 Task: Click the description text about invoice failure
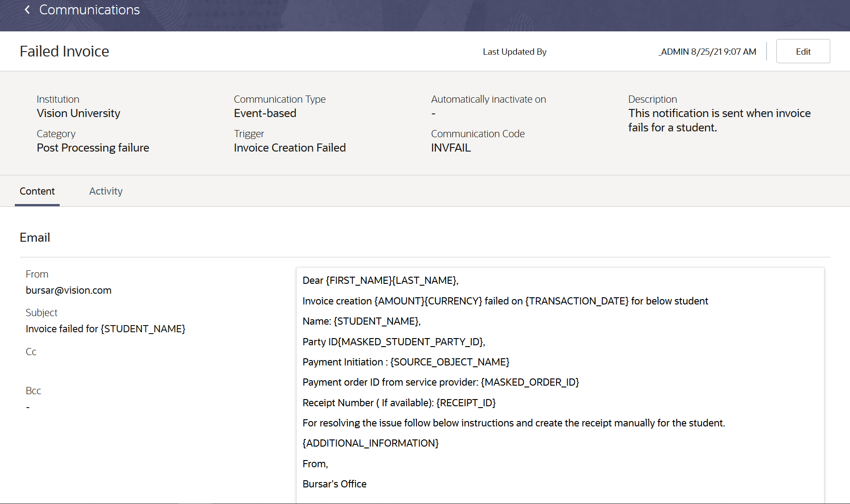[719, 120]
